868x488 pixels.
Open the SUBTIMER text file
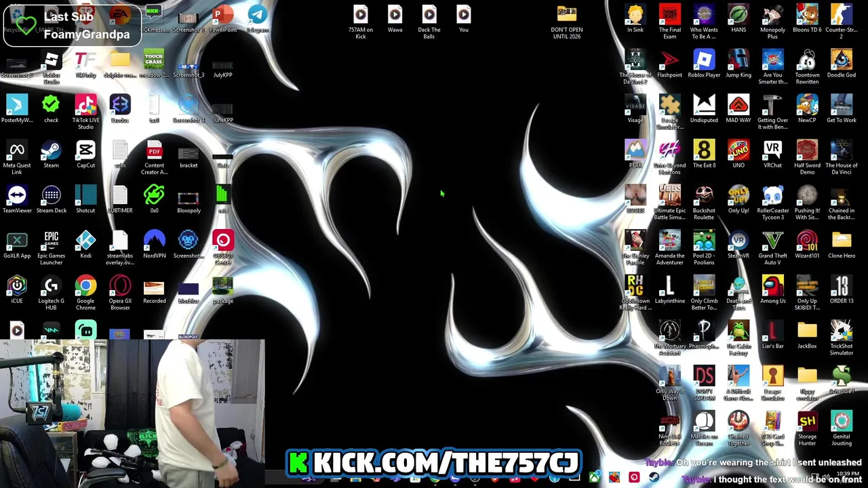(120, 200)
